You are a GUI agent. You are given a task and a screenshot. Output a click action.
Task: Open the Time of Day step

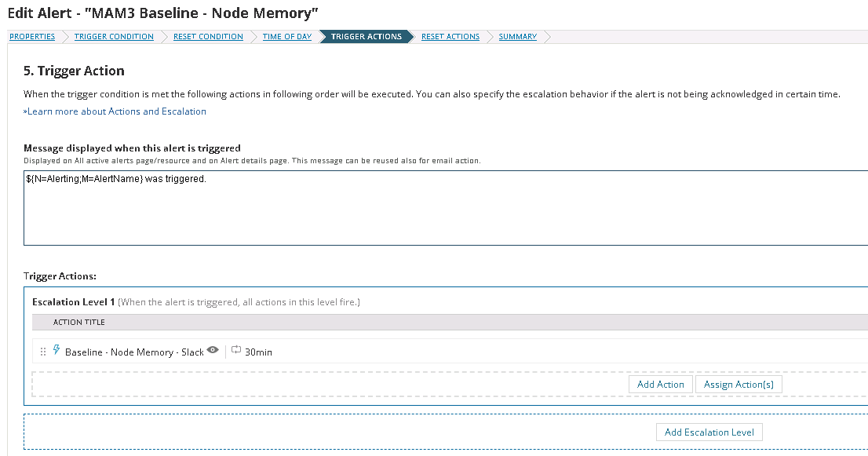[x=286, y=37]
